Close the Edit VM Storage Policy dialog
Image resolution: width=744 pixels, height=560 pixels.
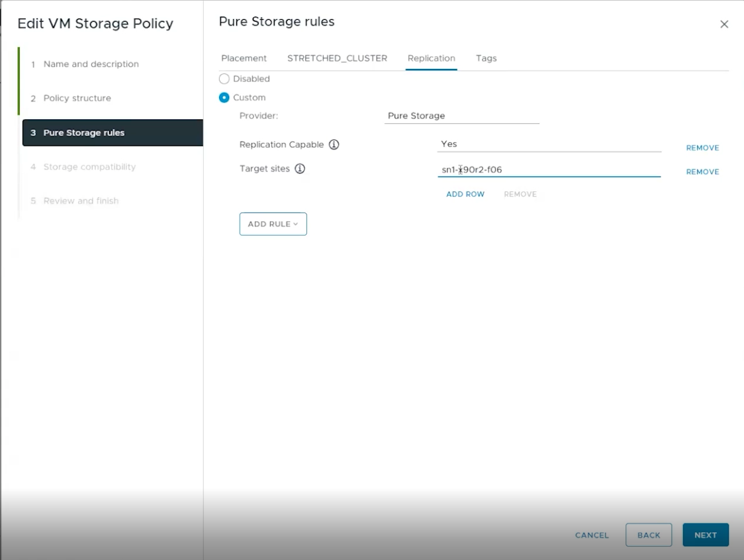point(724,24)
